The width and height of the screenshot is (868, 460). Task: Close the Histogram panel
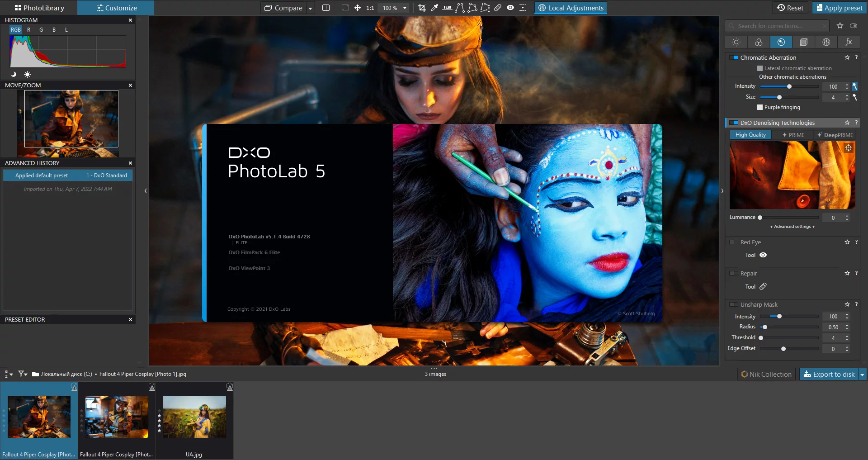pos(130,20)
